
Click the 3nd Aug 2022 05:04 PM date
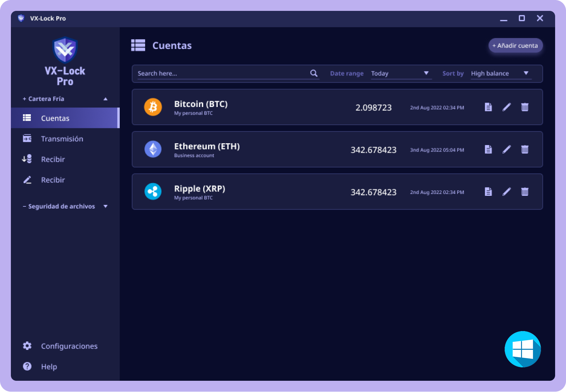[437, 150]
